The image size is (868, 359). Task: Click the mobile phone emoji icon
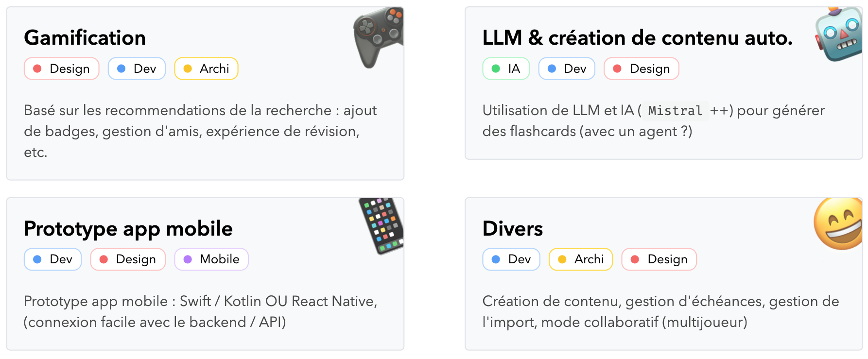coord(382,225)
